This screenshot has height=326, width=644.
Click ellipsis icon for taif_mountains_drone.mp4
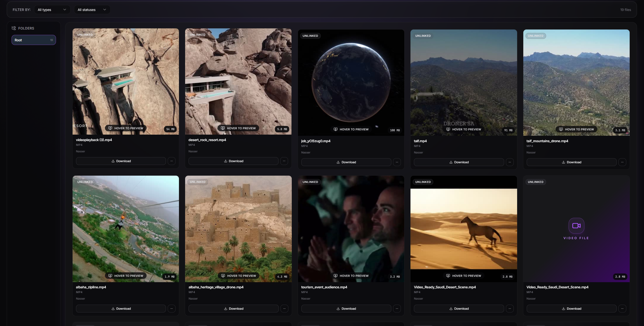click(622, 162)
